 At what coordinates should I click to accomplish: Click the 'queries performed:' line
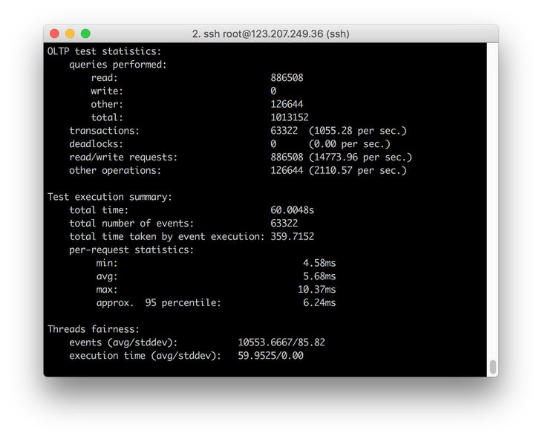(118, 65)
